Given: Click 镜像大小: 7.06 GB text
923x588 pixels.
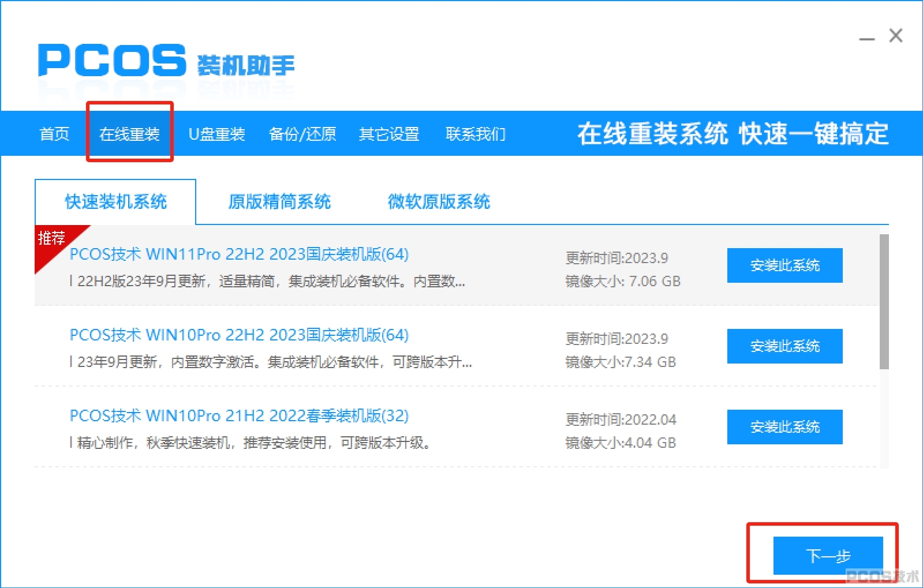Looking at the screenshot, I should (x=623, y=282).
